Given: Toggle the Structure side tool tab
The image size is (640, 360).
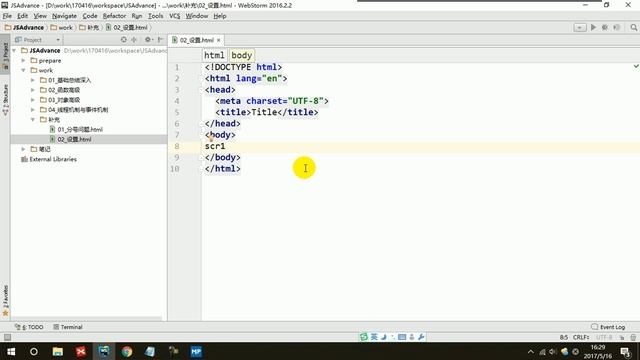Looking at the screenshot, I should (5, 100).
